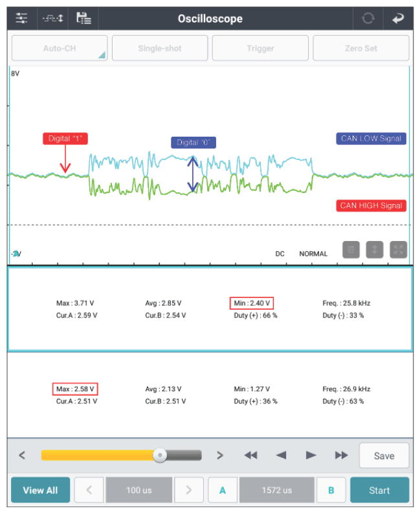Screen dimensions: 420x513
Task: Open the Trigger settings
Action: [x=261, y=48]
